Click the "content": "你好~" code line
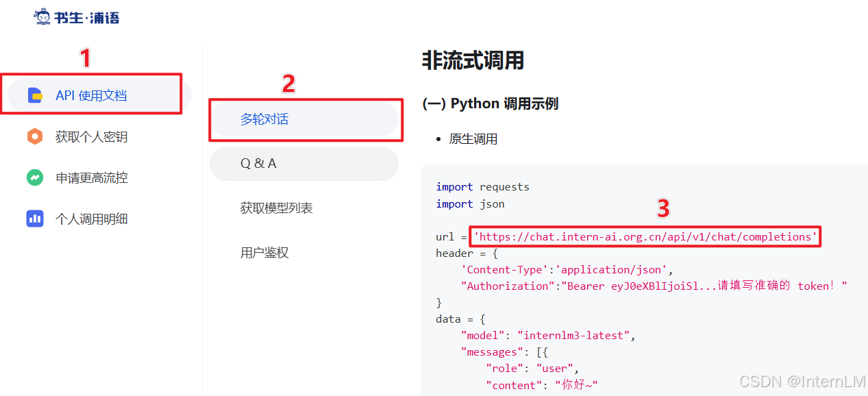 click(x=542, y=385)
